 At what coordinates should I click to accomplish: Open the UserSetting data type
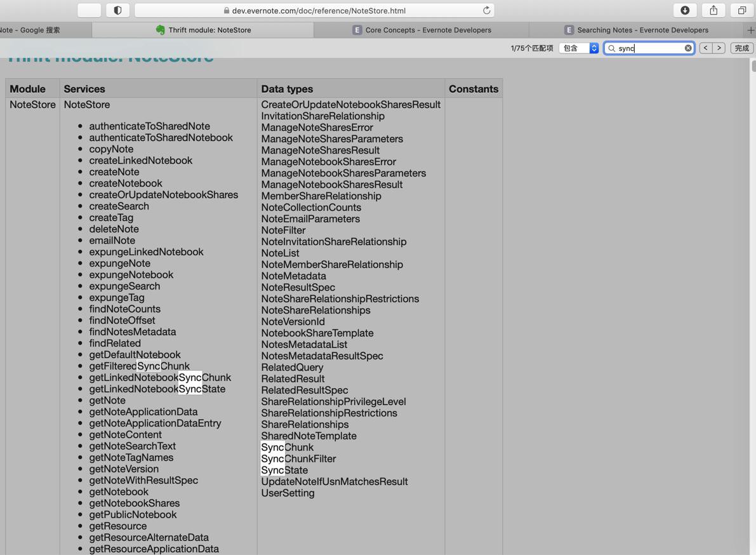tap(288, 493)
